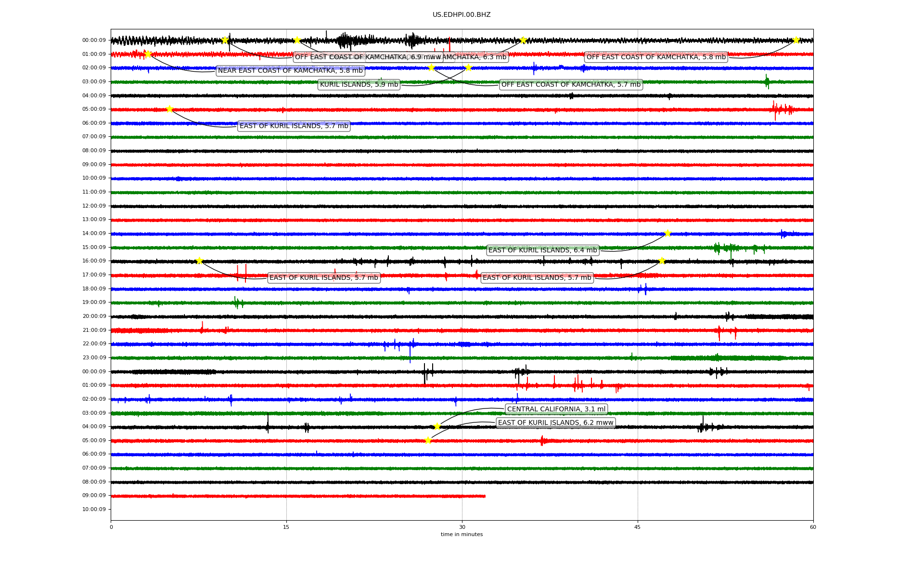Image resolution: width=924 pixels, height=578 pixels.
Task: Select the earlier star on the 16:00:09 trace
Action: point(199,261)
